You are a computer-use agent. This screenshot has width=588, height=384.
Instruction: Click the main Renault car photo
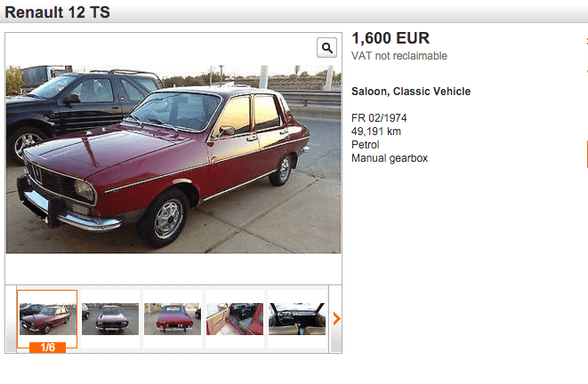(173, 159)
